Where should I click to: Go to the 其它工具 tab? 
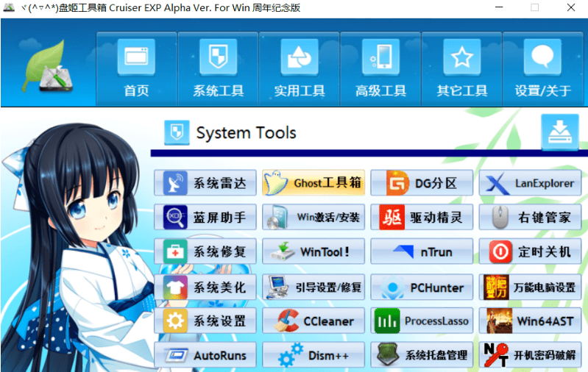coord(461,68)
